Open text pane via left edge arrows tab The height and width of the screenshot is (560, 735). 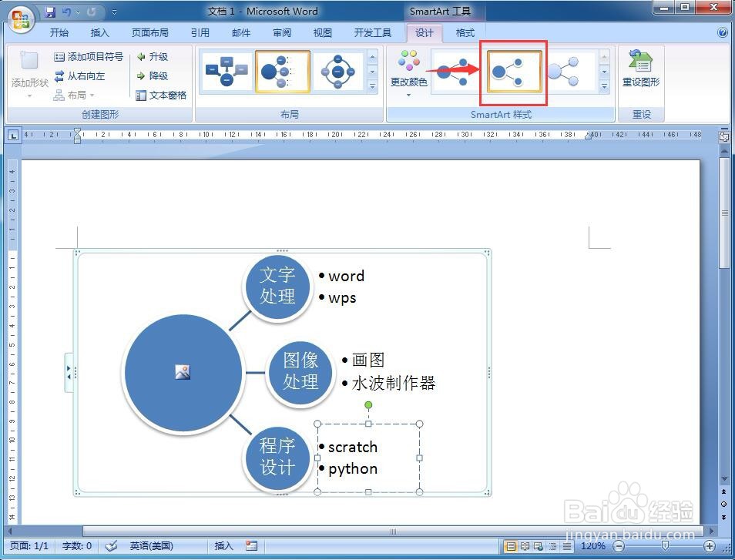(69, 372)
